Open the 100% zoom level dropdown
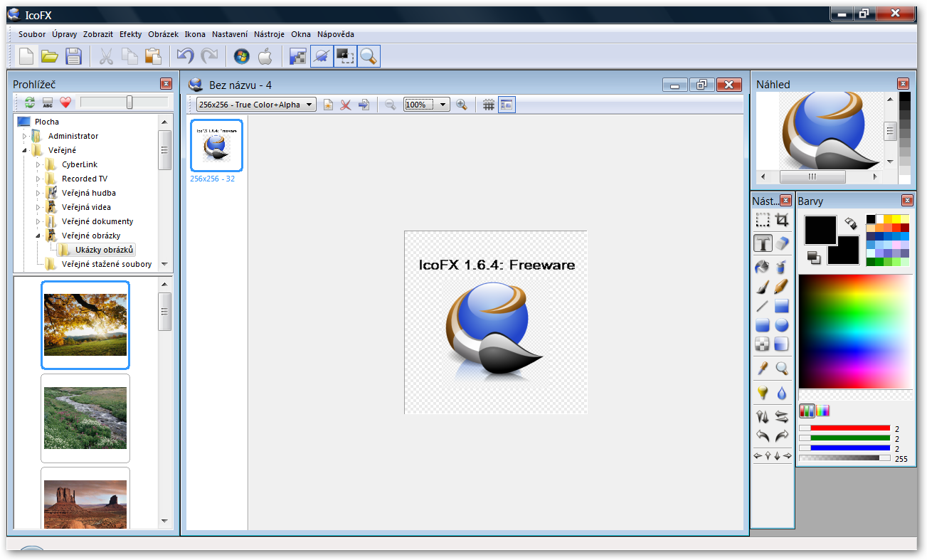 pyautogui.click(x=427, y=105)
